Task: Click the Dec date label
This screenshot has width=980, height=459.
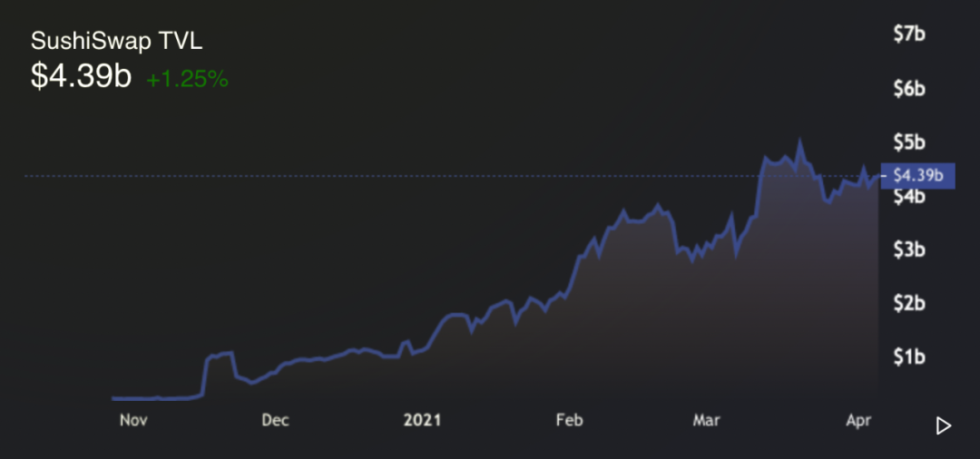Action: 275,420
